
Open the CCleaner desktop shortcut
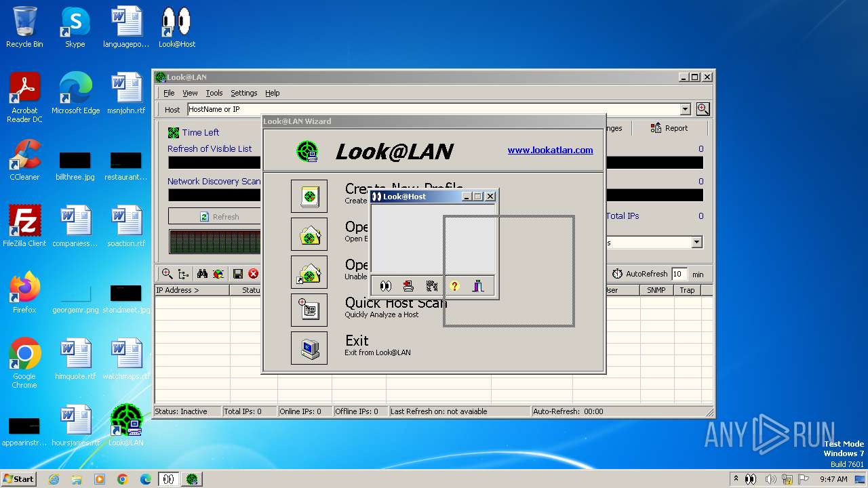24,160
